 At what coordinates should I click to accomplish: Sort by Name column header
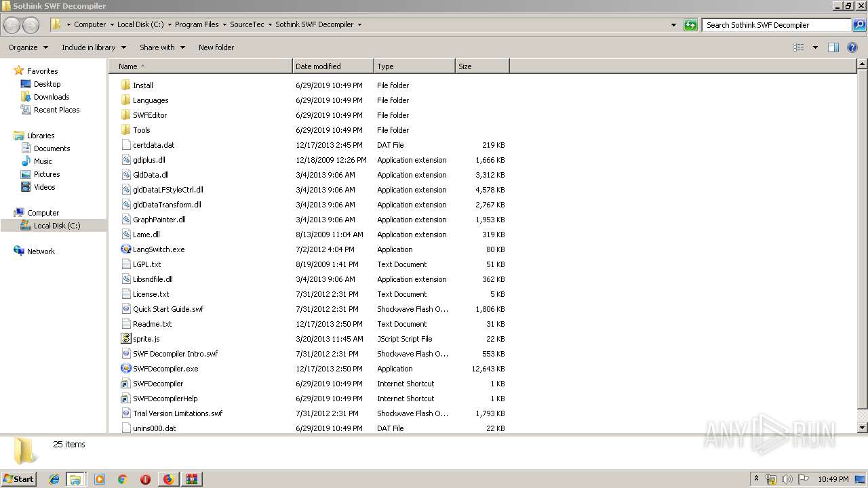click(200, 66)
